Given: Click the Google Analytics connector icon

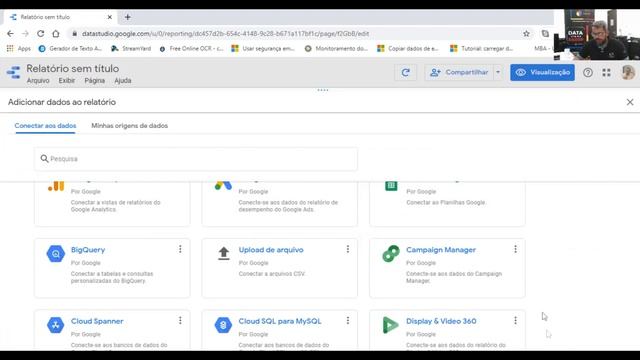Looking at the screenshot, I should point(56,187).
